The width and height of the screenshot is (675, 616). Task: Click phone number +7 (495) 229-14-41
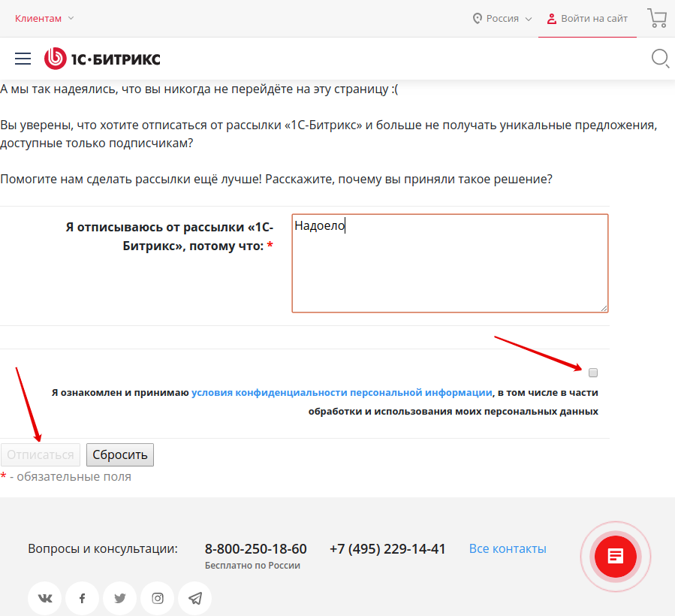click(x=387, y=549)
